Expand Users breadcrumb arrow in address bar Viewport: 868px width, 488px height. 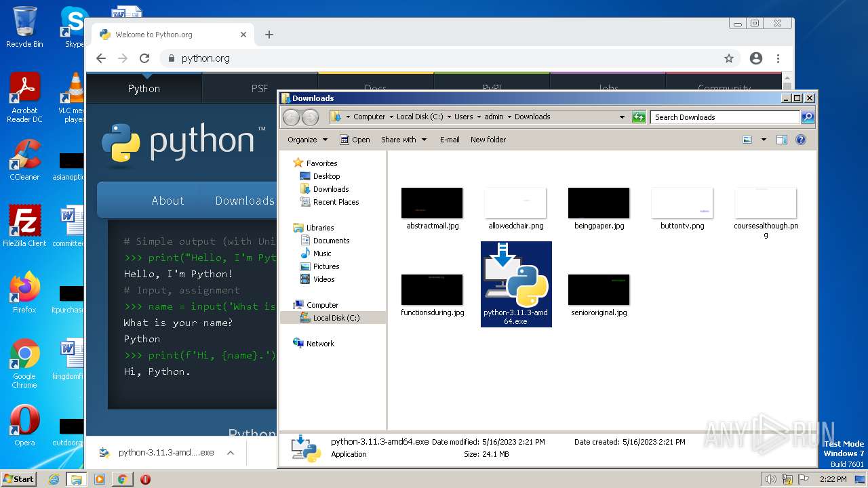[x=479, y=117]
